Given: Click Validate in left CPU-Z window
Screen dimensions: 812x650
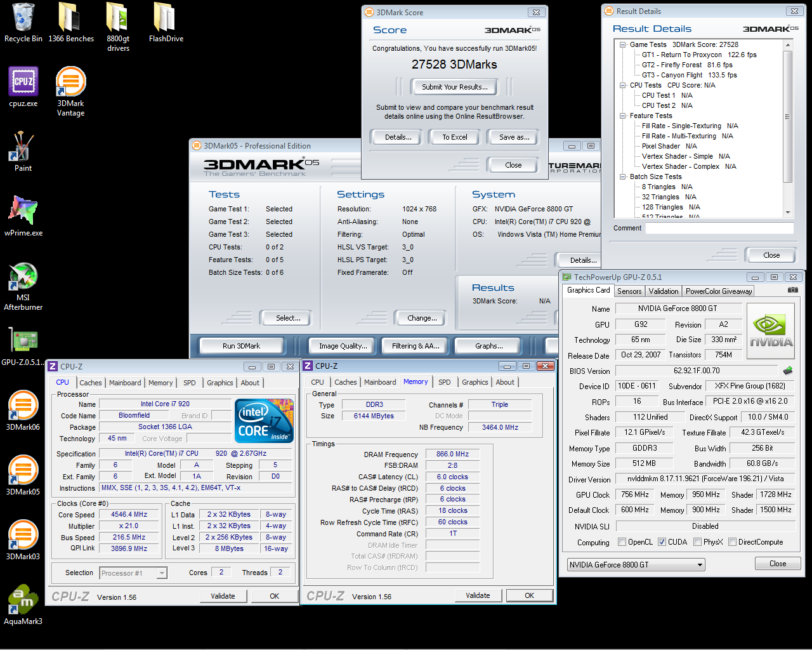Looking at the screenshot, I should point(223,596).
